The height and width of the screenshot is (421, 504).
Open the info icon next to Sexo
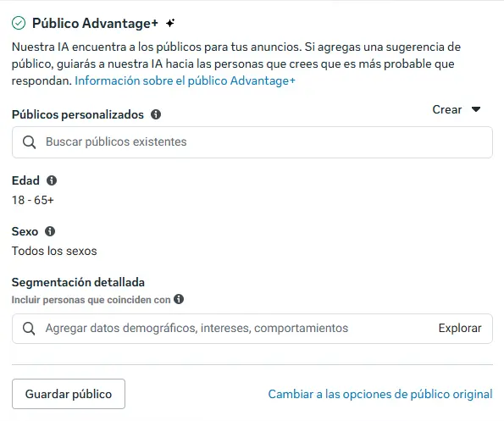pyautogui.click(x=50, y=231)
